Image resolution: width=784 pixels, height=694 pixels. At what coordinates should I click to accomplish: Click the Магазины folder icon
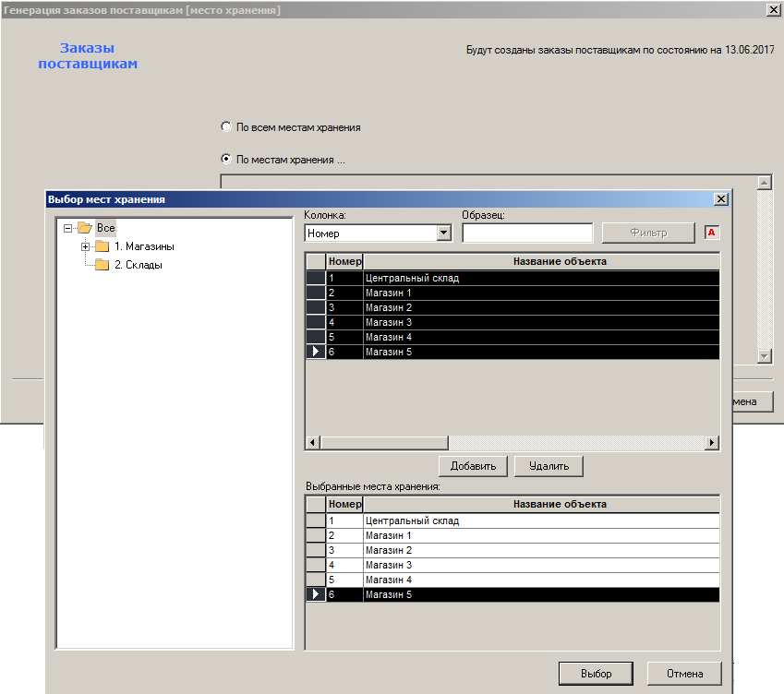point(102,246)
